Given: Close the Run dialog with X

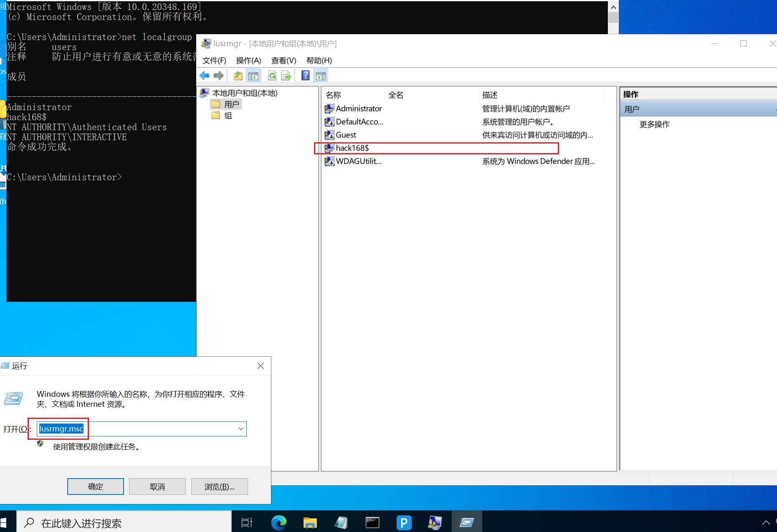Looking at the screenshot, I should [261, 366].
